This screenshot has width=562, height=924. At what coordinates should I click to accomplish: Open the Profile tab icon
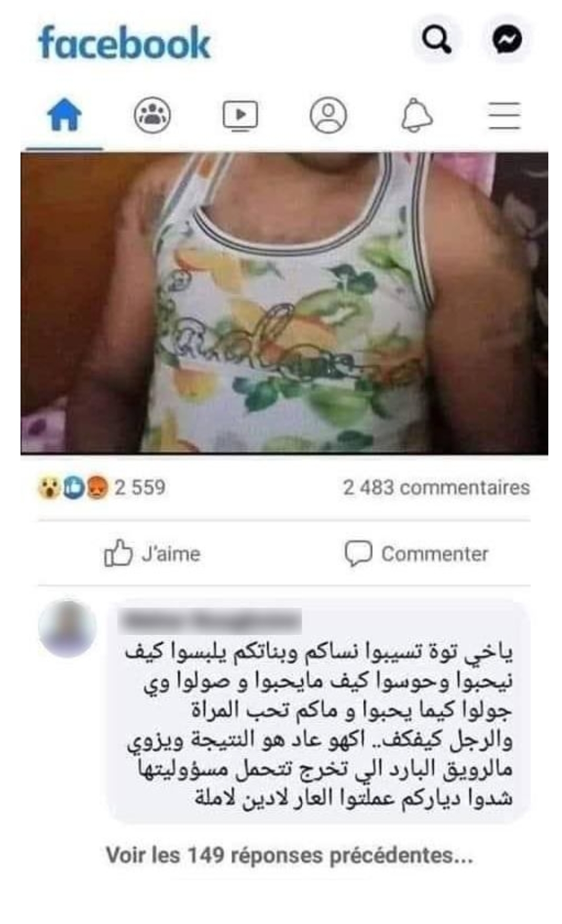[328, 115]
